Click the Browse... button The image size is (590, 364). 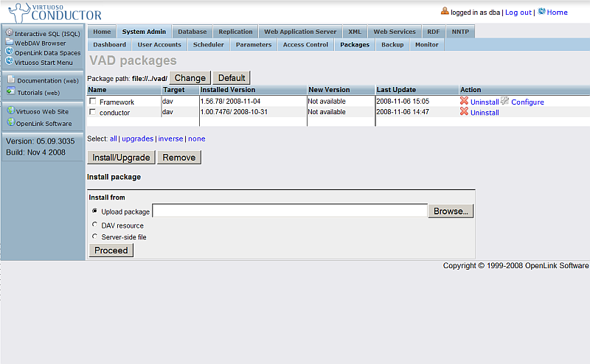point(451,211)
